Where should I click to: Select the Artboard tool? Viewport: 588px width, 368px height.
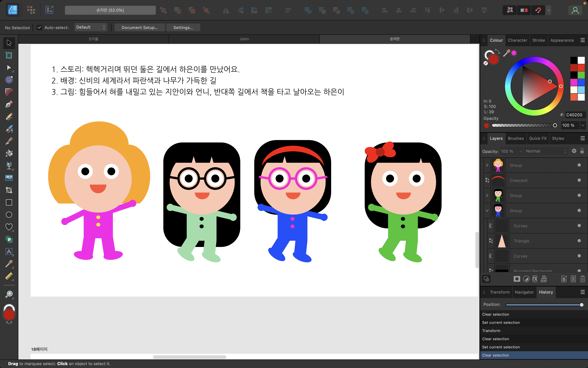[9, 55]
